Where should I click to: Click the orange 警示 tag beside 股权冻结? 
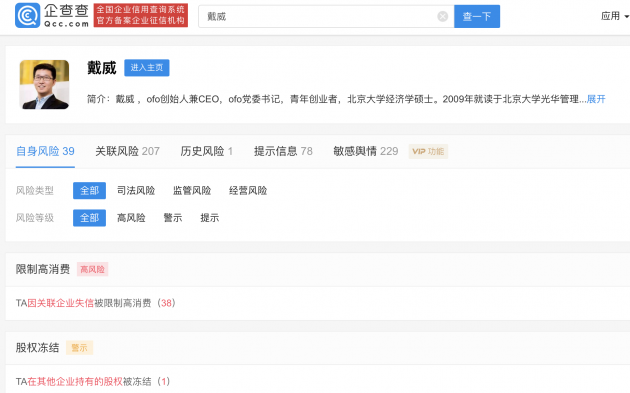point(79,348)
